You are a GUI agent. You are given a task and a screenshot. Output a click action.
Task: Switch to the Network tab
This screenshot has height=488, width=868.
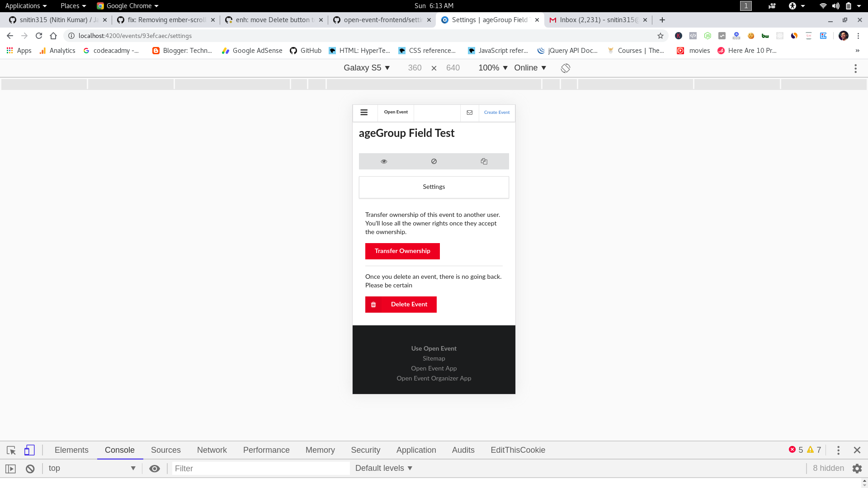tap(212, 450)
